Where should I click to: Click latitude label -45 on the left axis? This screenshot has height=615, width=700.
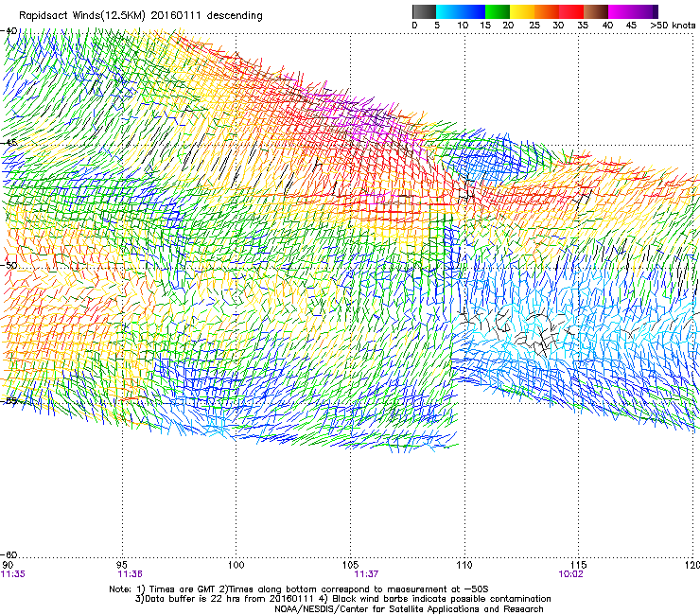click(9, 143)
